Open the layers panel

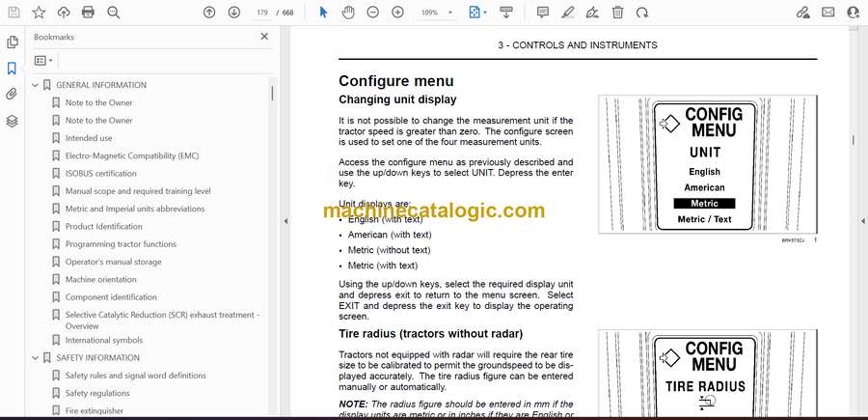[x=13, y=121]
